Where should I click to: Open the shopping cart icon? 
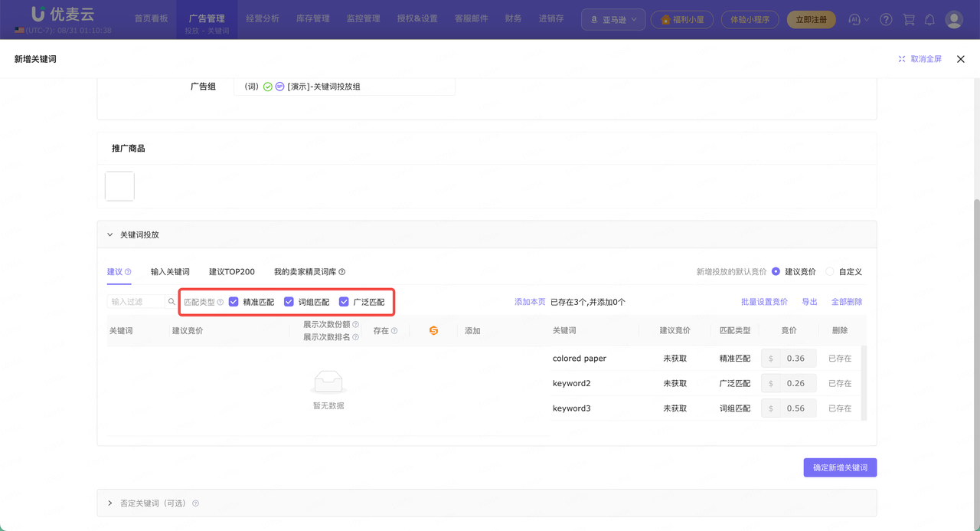(909, 20)
